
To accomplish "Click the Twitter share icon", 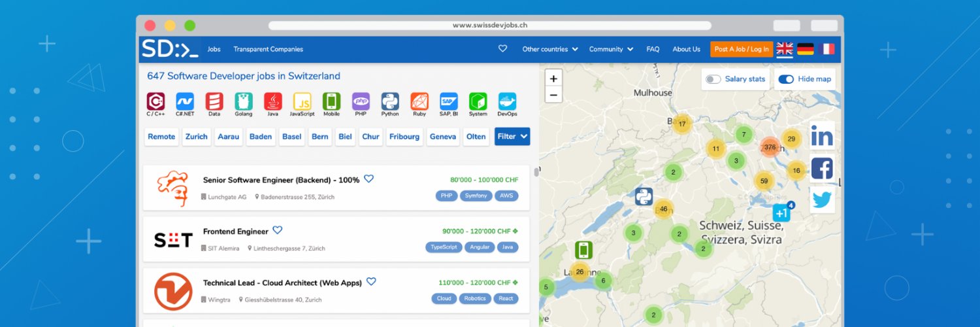I will point(822,200).
